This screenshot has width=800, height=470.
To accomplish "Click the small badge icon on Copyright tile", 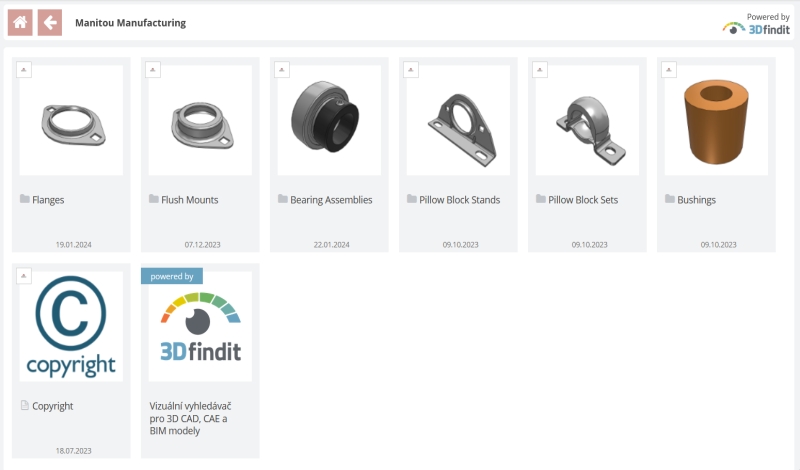I will tap(24, 276).
